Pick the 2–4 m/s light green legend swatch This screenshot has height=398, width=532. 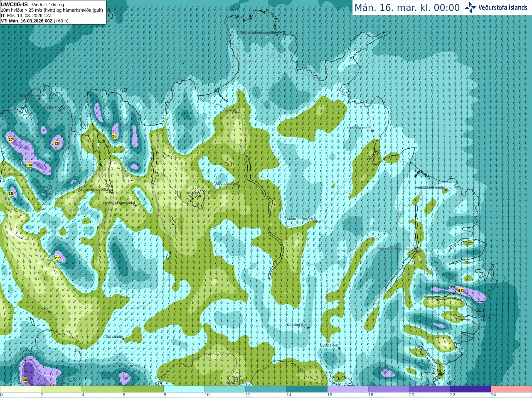pos(62,389)
